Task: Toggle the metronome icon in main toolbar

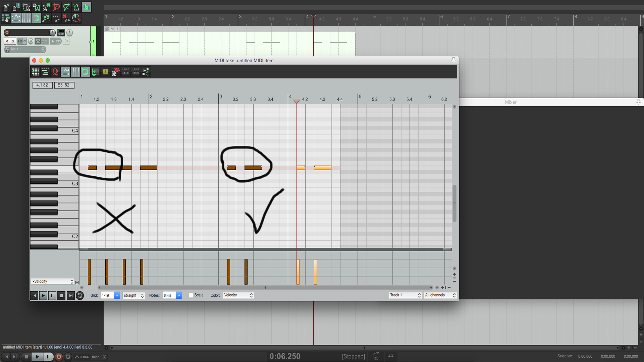Action: click(x=76, y=7)
